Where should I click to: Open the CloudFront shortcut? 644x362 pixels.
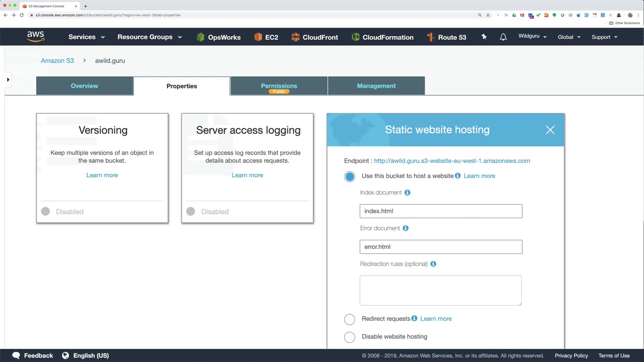(x=314, y=37)
